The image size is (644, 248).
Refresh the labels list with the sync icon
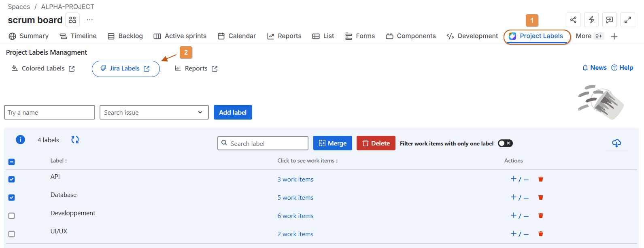pos(75,140)
